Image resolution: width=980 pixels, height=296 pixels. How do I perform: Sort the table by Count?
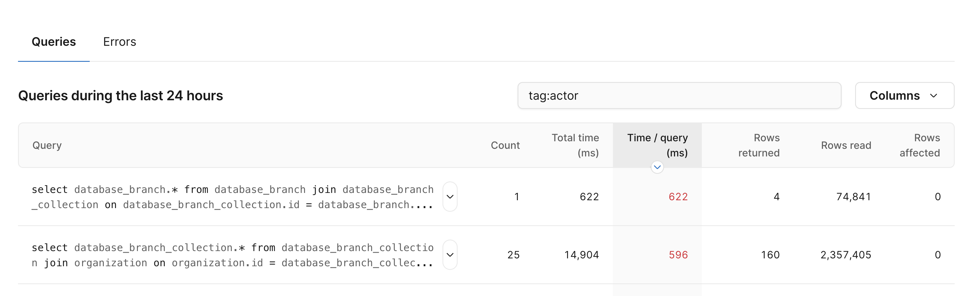(x=505, y=145)
